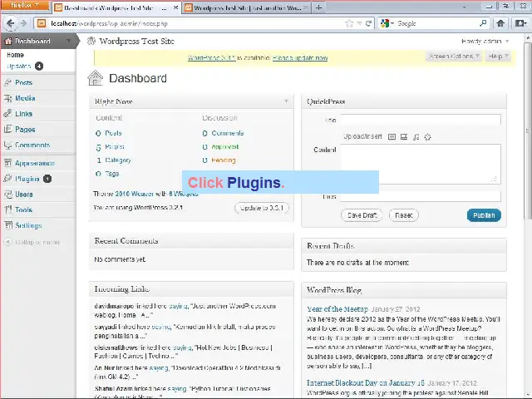Open a new browser tab
This screenshot has height=399, width=532.
tap(318, 7)
